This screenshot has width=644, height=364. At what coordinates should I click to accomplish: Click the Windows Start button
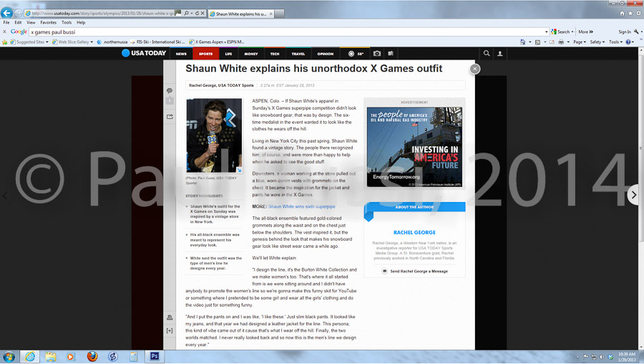coord(9,356)
